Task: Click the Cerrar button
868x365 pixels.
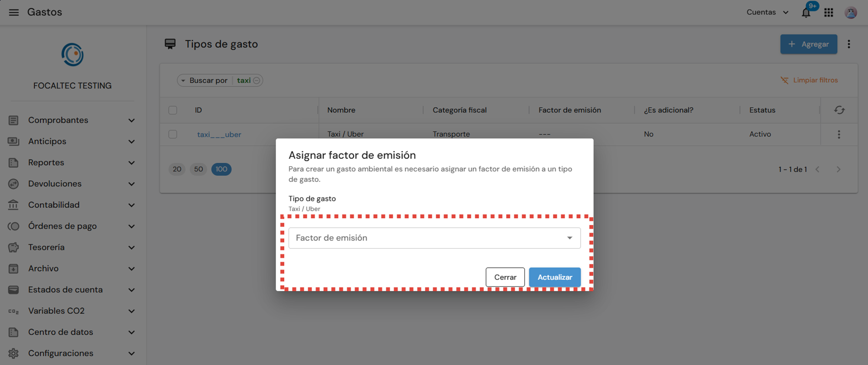Action: coord(505,277)
